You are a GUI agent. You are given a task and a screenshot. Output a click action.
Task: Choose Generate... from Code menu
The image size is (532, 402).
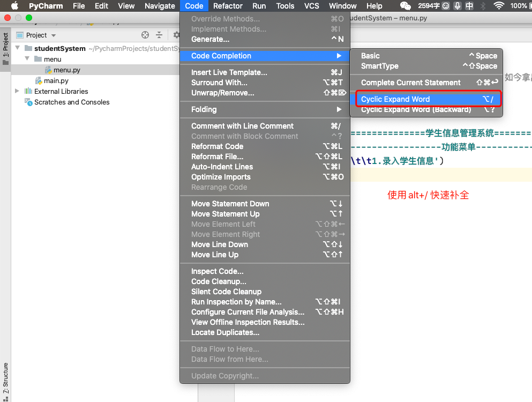click(x=265, y=39)
